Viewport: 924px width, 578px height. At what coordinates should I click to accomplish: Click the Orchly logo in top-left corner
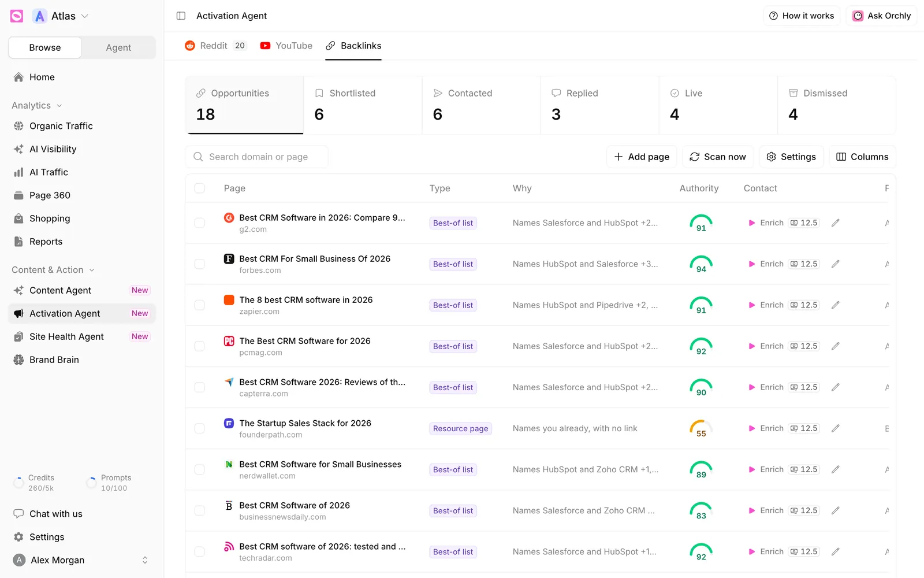click(17, 16)
